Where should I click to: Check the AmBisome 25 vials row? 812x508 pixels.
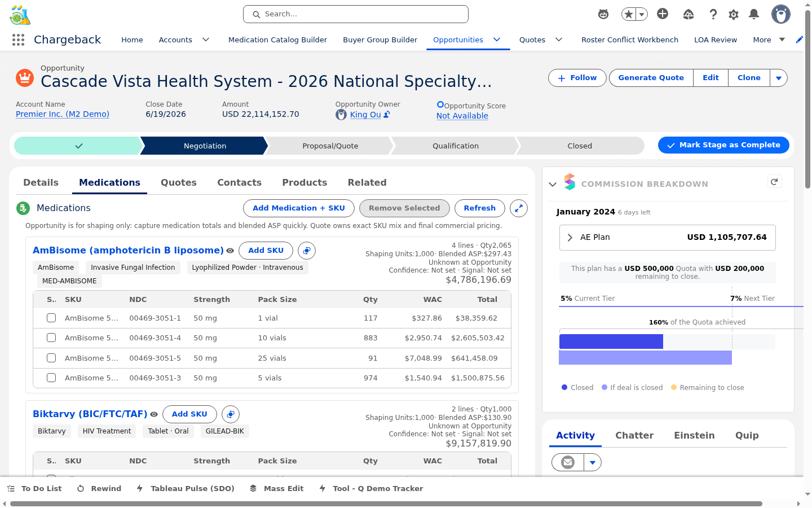tap(51, 358)
